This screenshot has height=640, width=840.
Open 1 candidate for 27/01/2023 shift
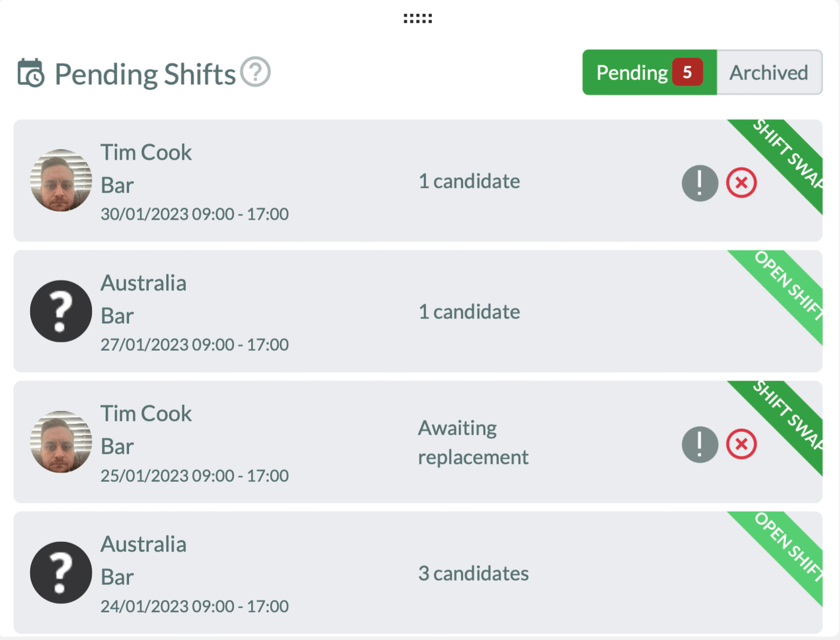pyautogui.click(x=469, y=312)
